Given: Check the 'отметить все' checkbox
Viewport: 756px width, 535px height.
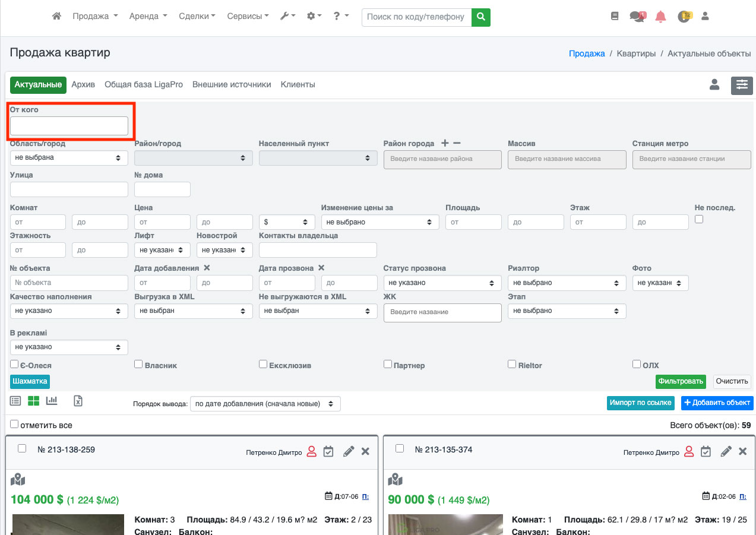Looking at the screenshot, I should (x=14, y=425).
